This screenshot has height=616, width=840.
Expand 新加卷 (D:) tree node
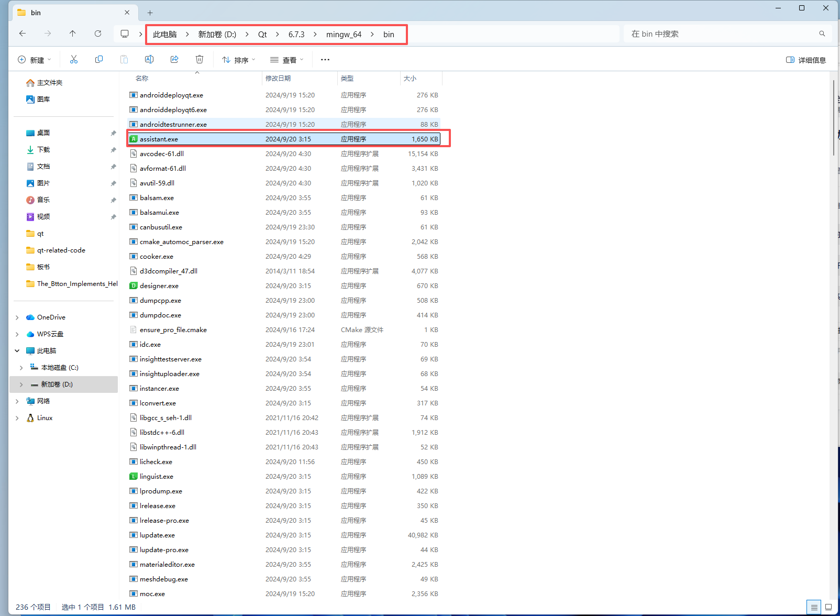21,384
